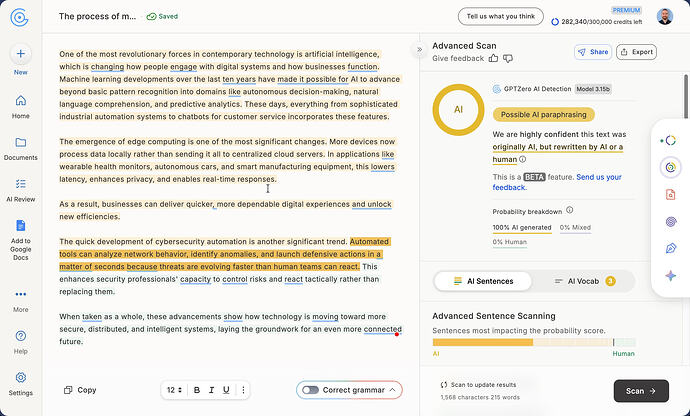Open AI Review in the sidebar
The width and height of the screenshot is (690, 416).
(20, 190)
